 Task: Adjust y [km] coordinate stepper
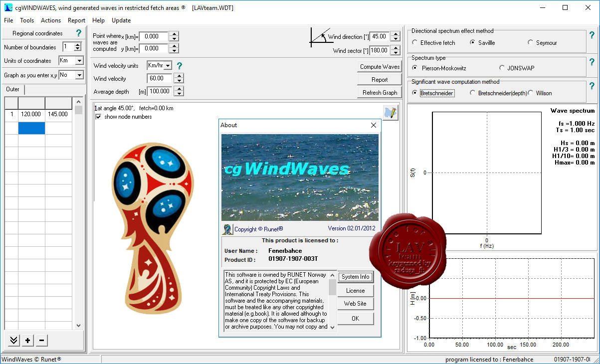(174, 48)
